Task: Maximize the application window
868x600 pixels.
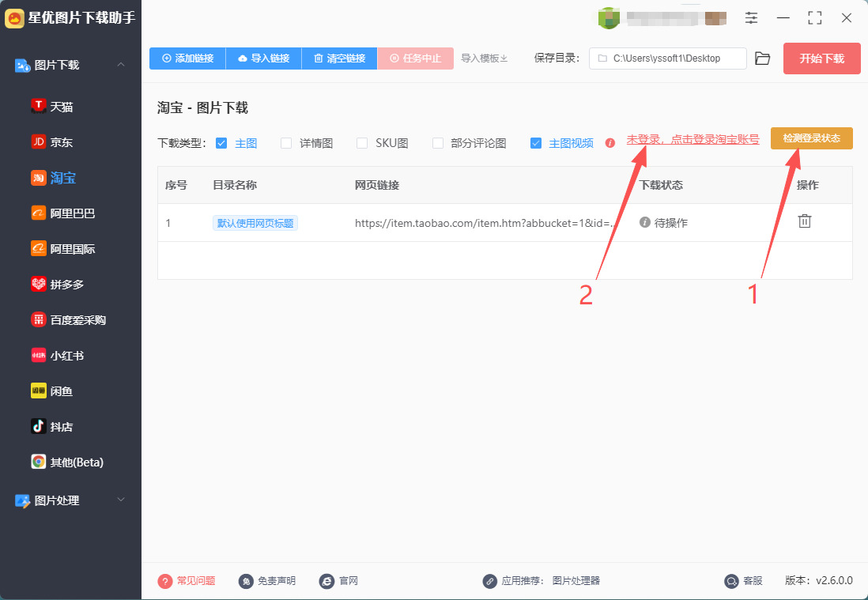Action: [x=815, y=17]
